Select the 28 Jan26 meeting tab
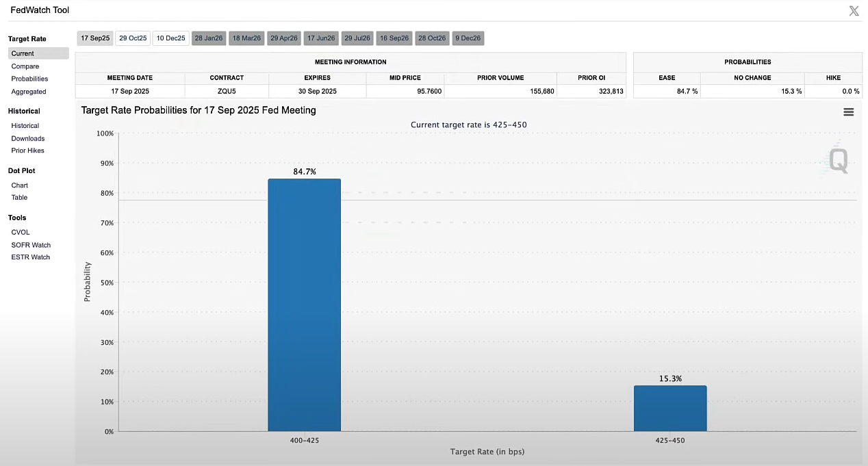The image size is (868, 466). 209,38
